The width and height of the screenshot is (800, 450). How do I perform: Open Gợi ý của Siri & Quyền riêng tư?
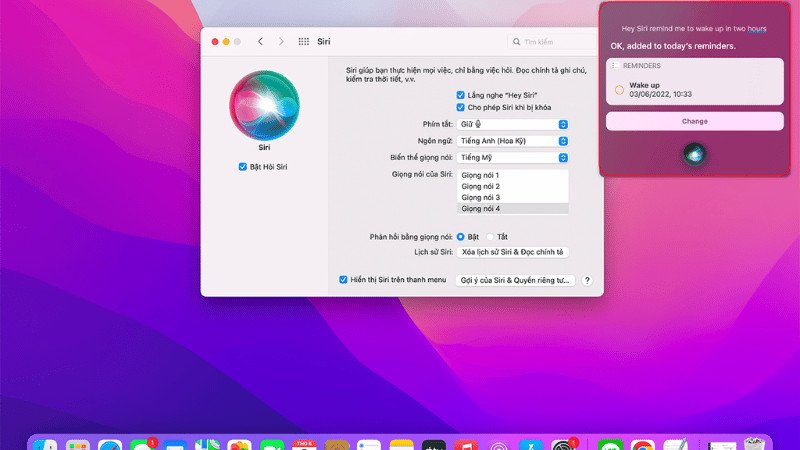(515, 280)
